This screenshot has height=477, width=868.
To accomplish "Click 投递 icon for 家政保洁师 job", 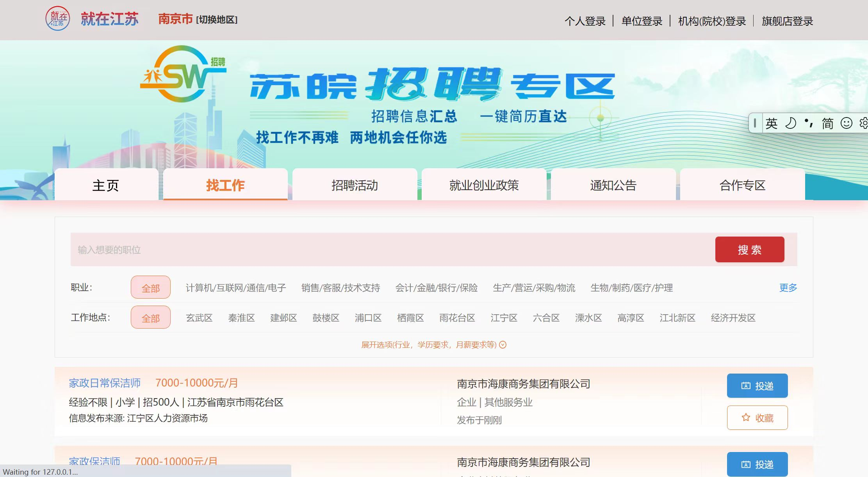I will (746, 464).
